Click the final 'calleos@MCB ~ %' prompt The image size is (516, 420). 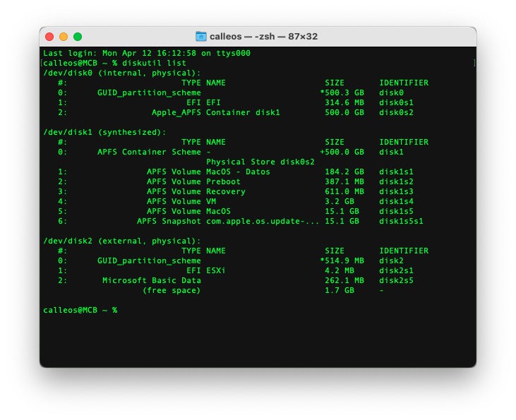(x=80, y=310)
